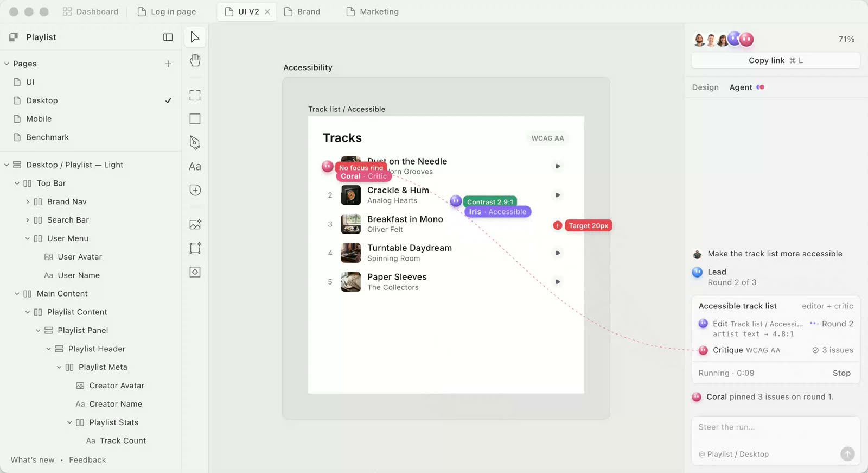This screenshot has height=473, width=868.
Task: Click the Steer the run input field
Action: (x=776, y=440)
